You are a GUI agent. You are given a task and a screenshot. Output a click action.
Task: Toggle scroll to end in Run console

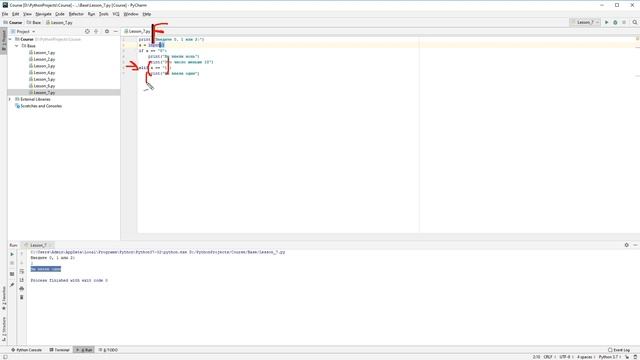pyautogui.click(x=22, y=280)
